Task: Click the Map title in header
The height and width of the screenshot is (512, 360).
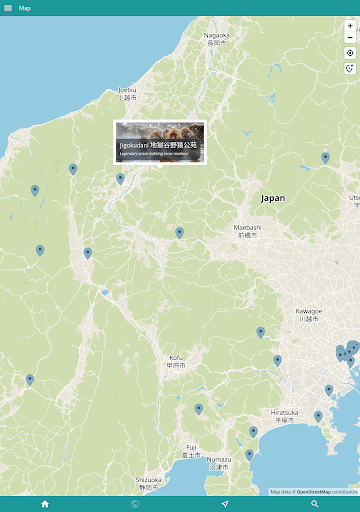Action: click(x=25, y=8)
